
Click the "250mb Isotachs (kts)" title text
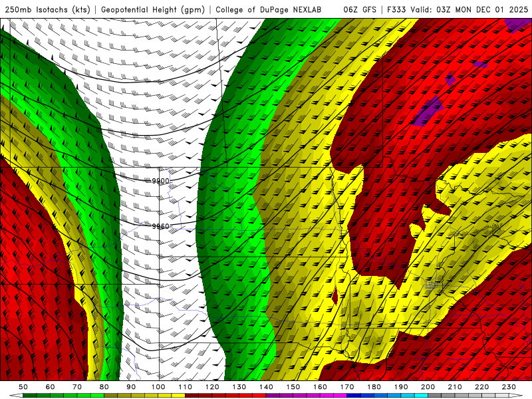coord(48,9)
